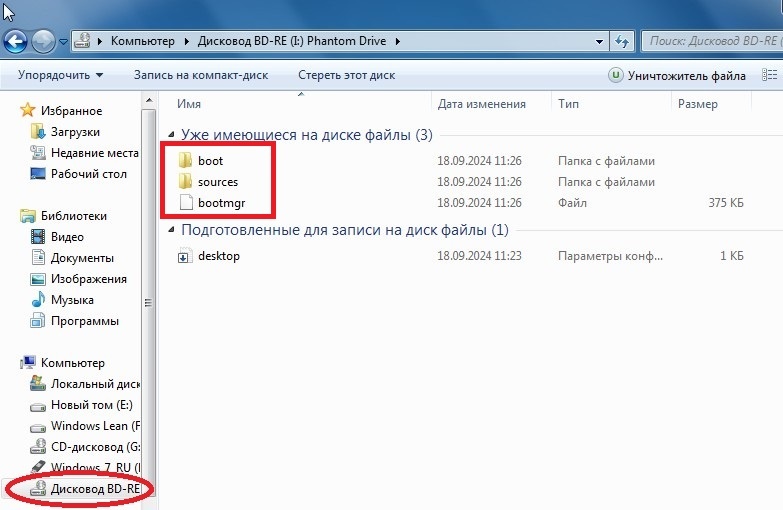Viewport: 783px width, 510px height.
Task: Select the bootmgr file icon
Action: (x=186, y=202)
